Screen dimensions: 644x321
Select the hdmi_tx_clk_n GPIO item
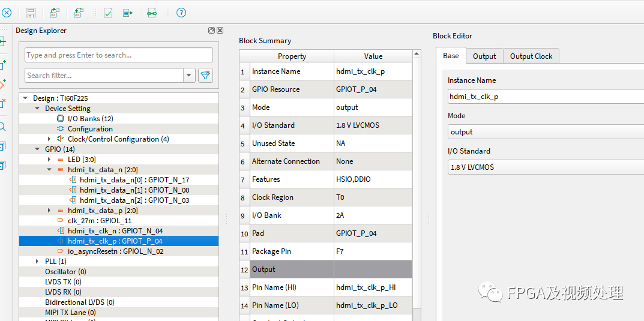click(x=115, y=231)
